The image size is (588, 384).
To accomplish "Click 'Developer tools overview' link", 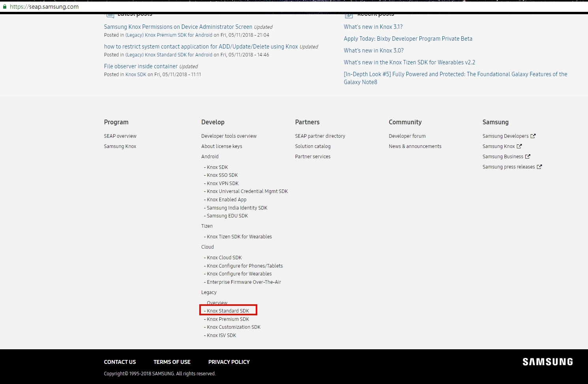I will pyautogui.click(x=229, y=136).
